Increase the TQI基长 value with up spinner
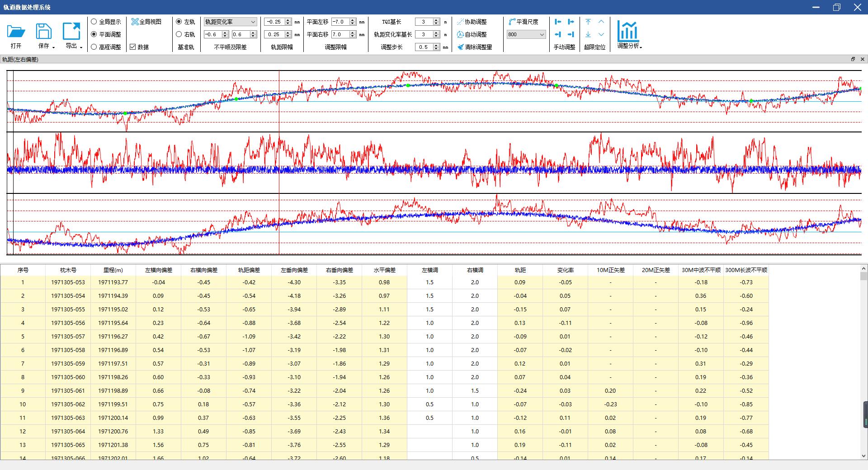This screenshot has width=868, height=470. (x=436, y=20)
